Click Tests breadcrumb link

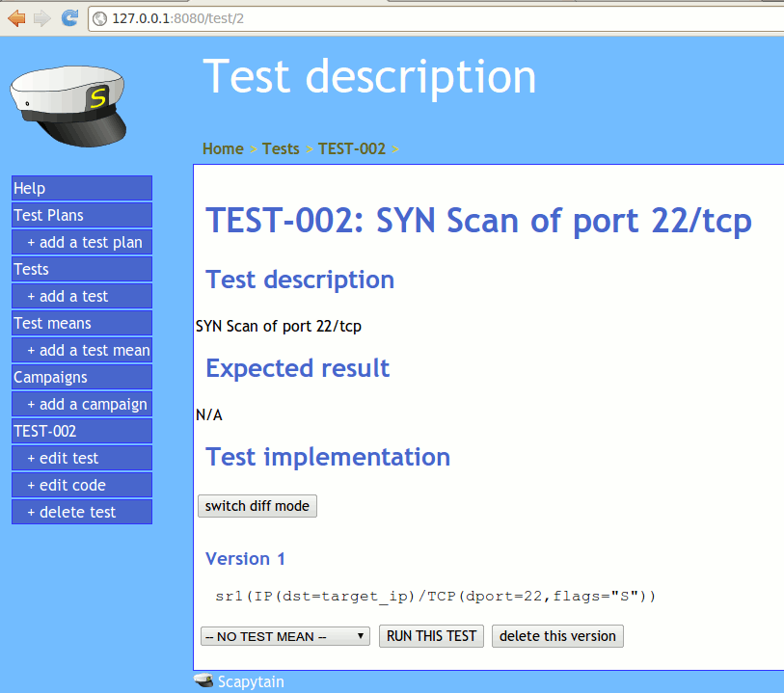pyautogui.click(x=281, y=148)
